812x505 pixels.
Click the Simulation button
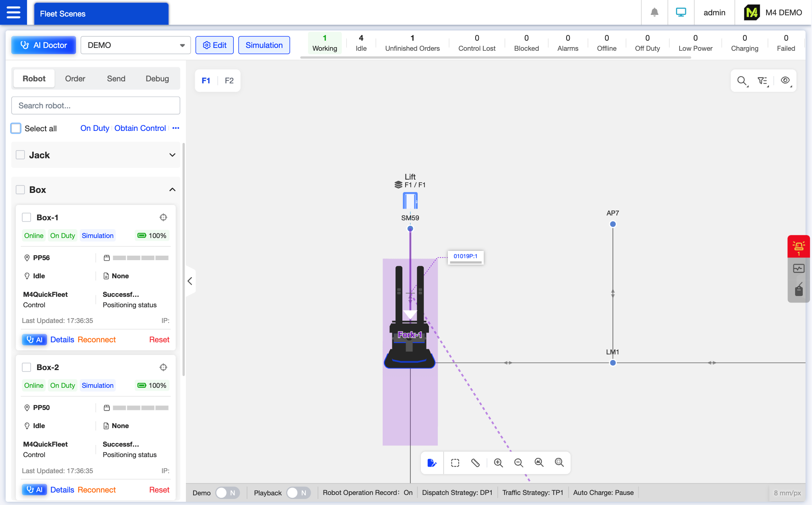tap(264, 45)
